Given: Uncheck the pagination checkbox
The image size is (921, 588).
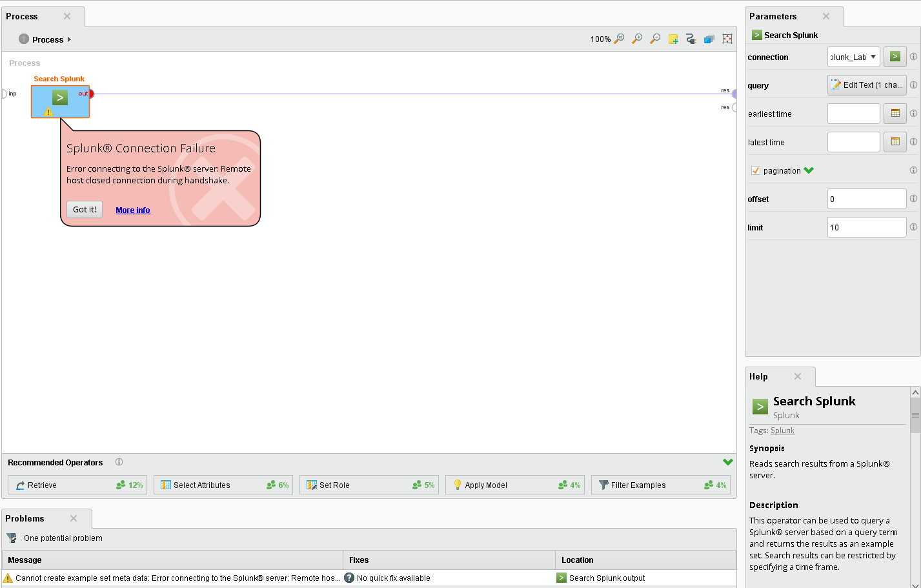Looking at the screenshot, I should [x=755, y=170].
